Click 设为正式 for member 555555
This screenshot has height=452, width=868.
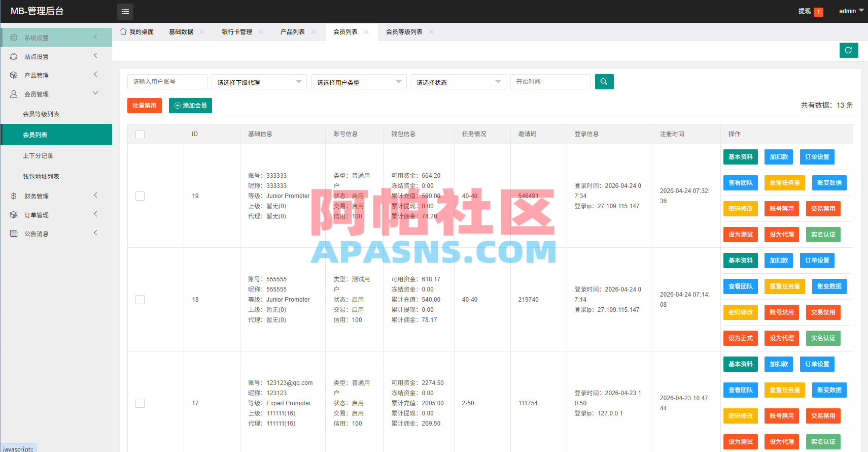click(x=741, y=338)
